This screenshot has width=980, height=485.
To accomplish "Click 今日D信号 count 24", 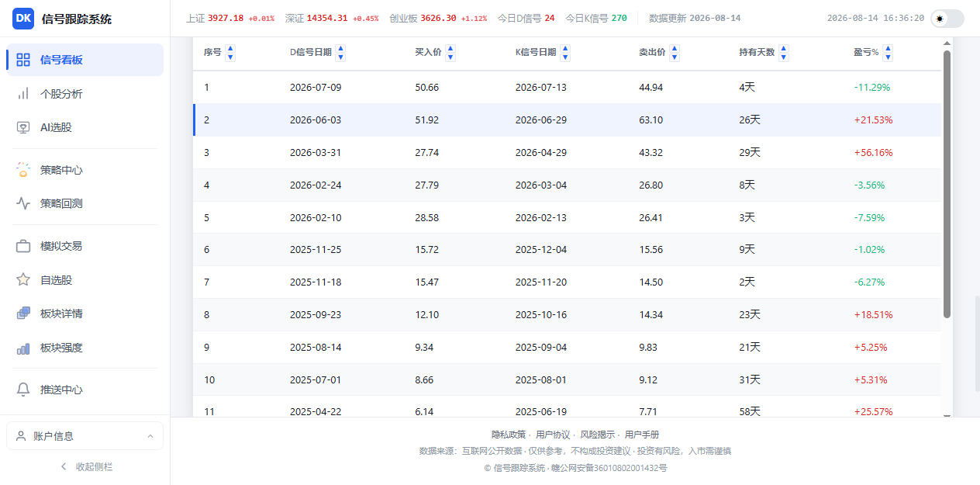I will 550,18.
